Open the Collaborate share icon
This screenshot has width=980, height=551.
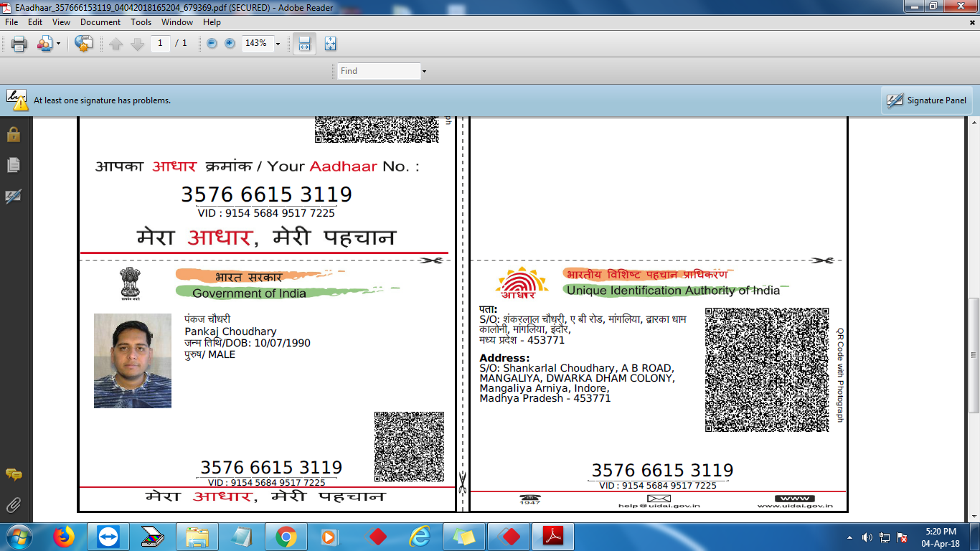click(44, 44)
